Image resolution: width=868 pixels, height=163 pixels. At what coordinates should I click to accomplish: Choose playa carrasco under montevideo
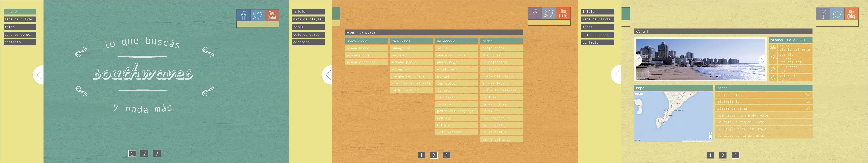click(366, 62)
